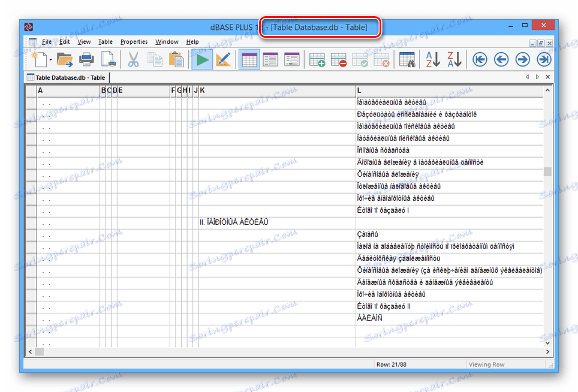Click the Abandon Row icon
Viewport: 578px width, 392px height.
tap(381, 59)
